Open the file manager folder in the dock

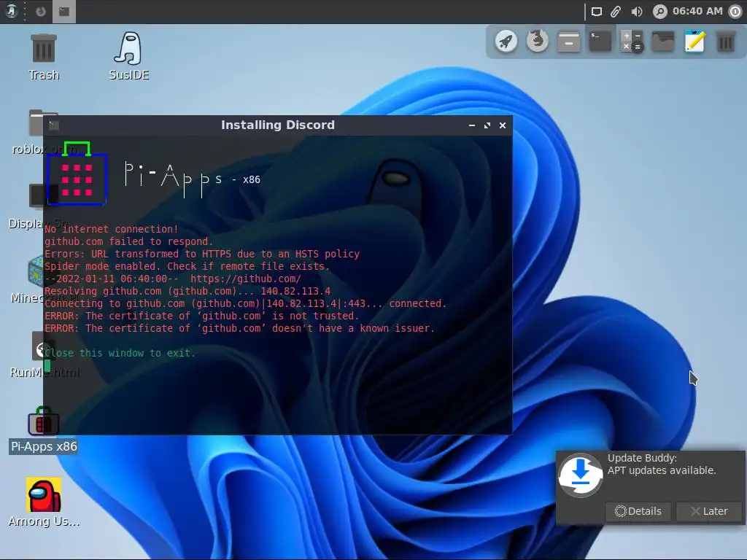coord(663,42)
